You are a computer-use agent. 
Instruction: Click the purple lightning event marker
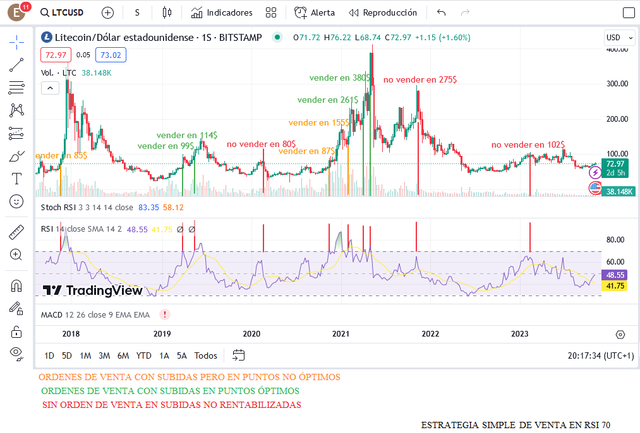[595, 173]
